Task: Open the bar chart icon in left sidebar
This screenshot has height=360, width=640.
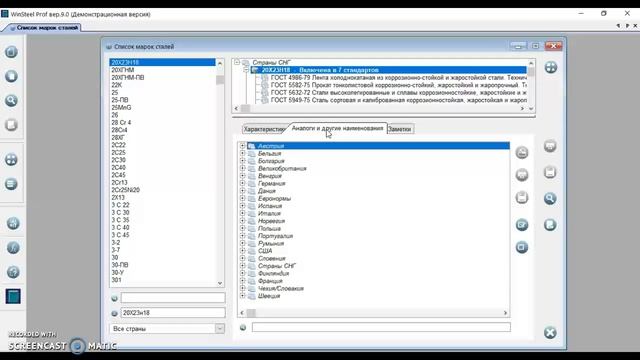Action: pyautogui.click(x=13, y=223)
